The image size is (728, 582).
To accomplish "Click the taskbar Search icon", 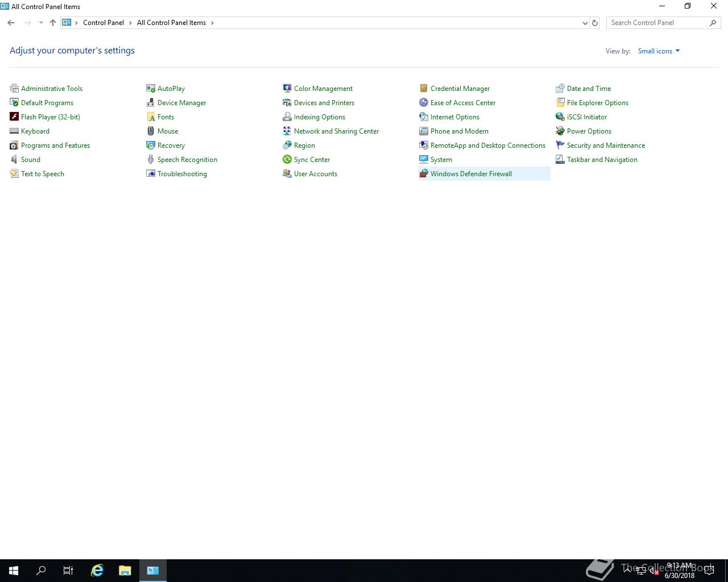I will (41, 571).
